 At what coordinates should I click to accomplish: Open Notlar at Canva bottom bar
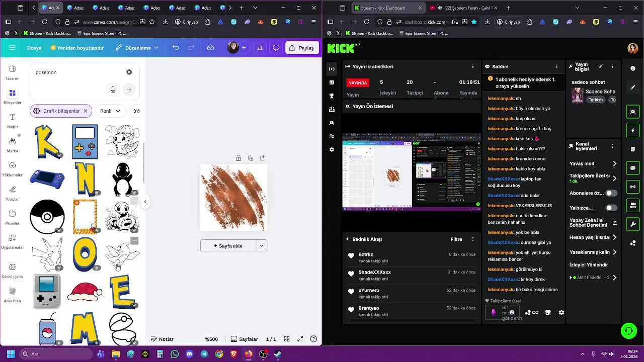(x=162, y=339)
